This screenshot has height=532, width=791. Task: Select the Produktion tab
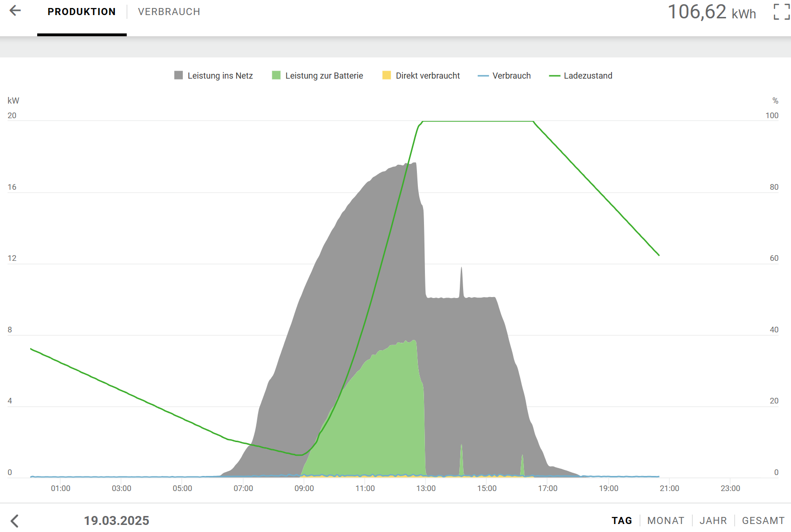(x=82, y=12)
